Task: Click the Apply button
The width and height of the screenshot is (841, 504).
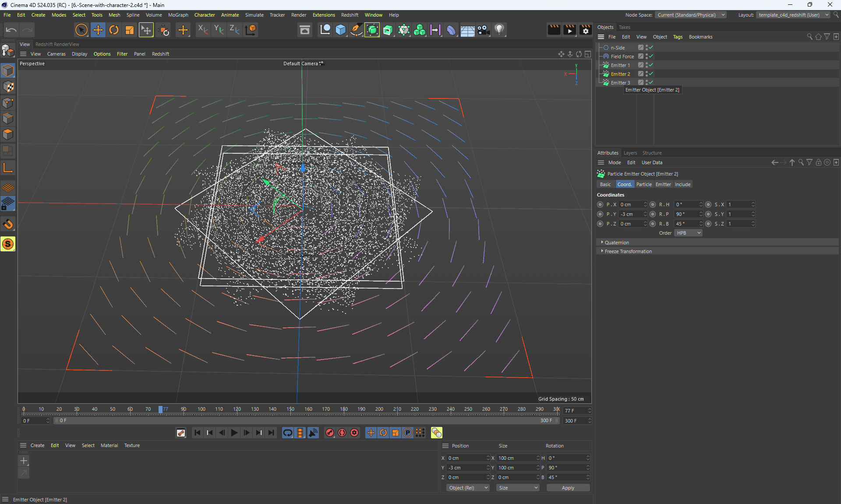Action: [568, 488]
